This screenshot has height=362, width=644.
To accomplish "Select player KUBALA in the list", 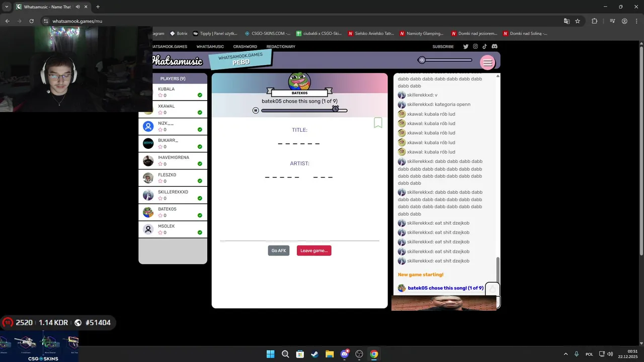I will click(173, 92).
